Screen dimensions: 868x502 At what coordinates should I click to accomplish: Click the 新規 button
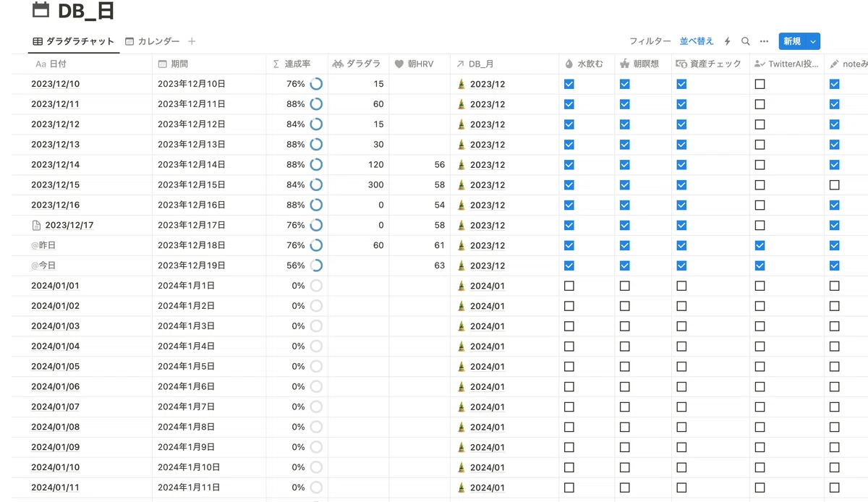tap(792, 41)
